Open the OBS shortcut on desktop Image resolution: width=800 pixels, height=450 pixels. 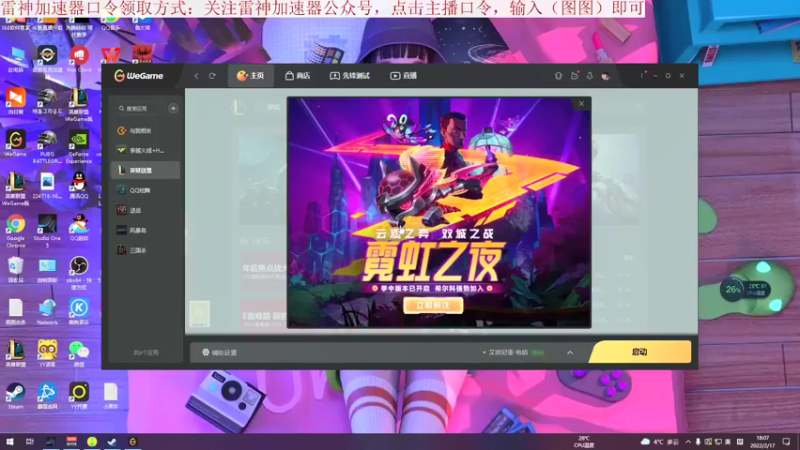coord(79,273)
